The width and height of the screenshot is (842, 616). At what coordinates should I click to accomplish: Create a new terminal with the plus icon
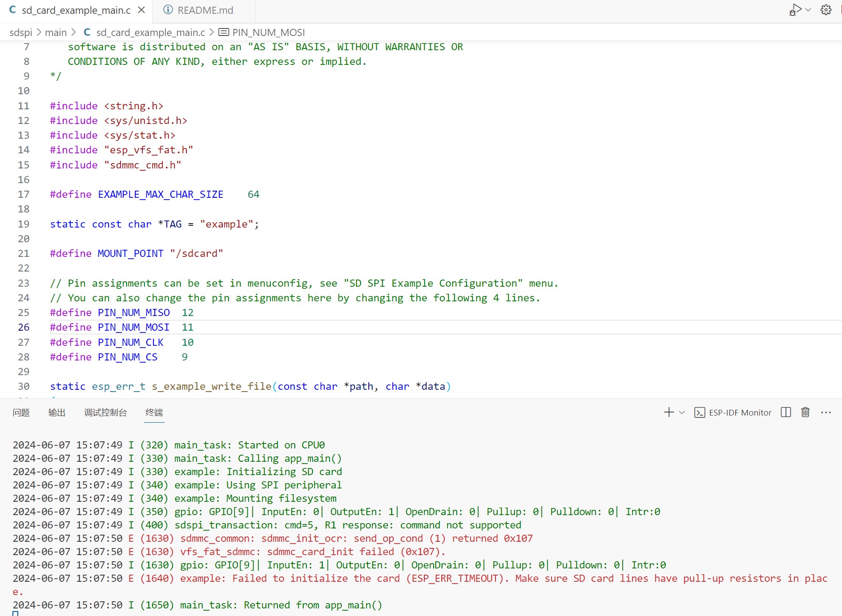(669, 412)
